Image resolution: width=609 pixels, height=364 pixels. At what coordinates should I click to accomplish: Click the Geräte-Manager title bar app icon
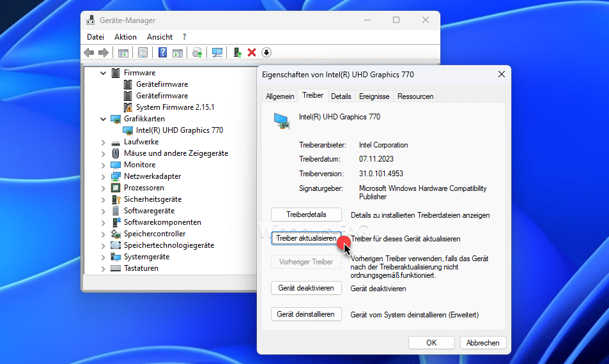coord(91,20)
